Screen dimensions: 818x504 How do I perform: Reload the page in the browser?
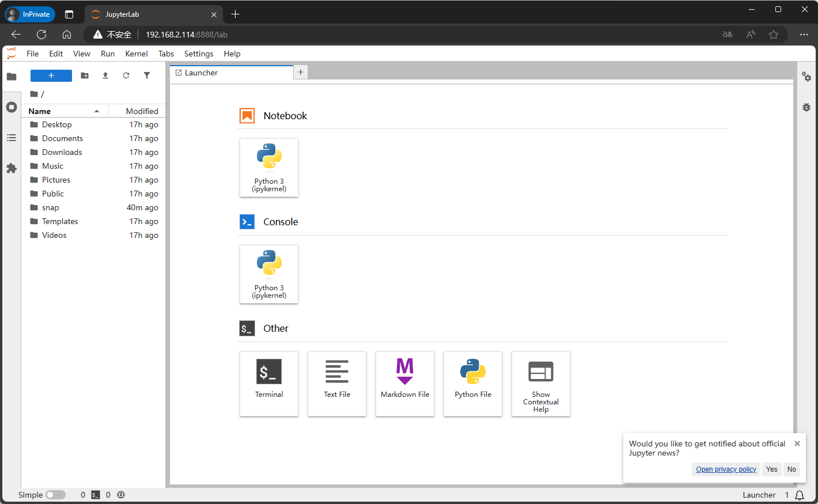coord(41,35)
